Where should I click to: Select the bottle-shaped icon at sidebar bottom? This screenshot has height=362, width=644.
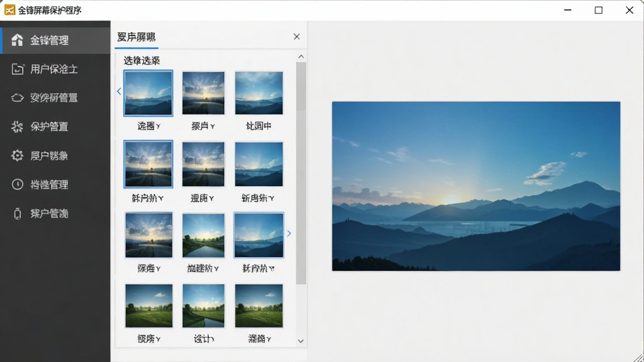coord(17,214)
